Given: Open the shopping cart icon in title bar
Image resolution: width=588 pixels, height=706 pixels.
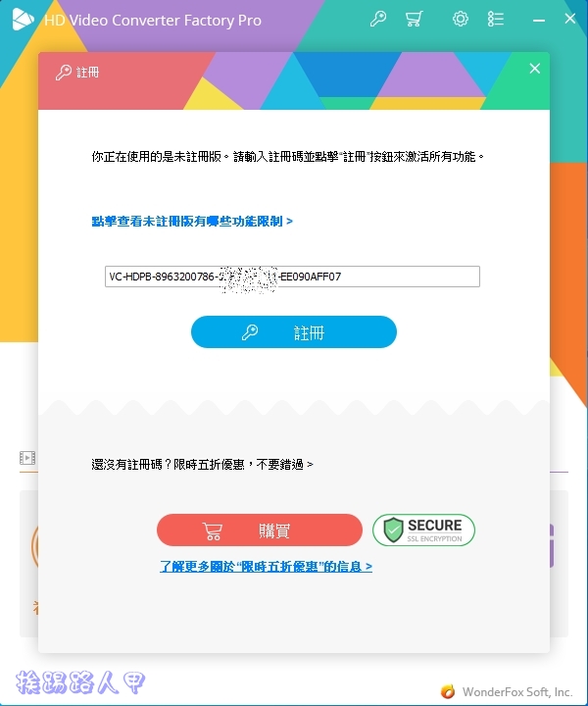Looking at the screenshot, I should click(414, 19).
